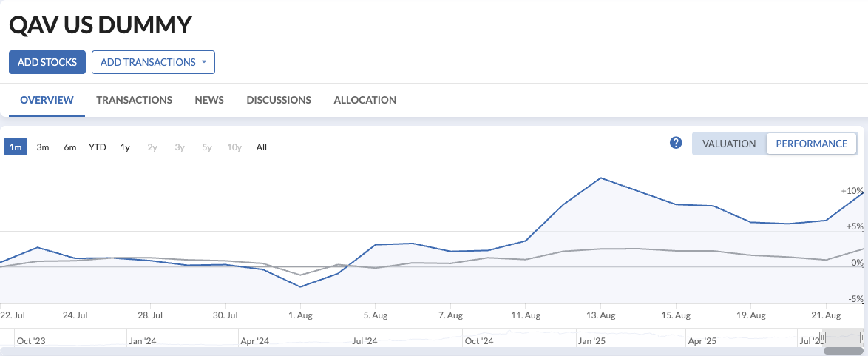Viewport: 868px width, 356px height.
Task: Open the chart help question mark icon
Action: click(675, 143)
